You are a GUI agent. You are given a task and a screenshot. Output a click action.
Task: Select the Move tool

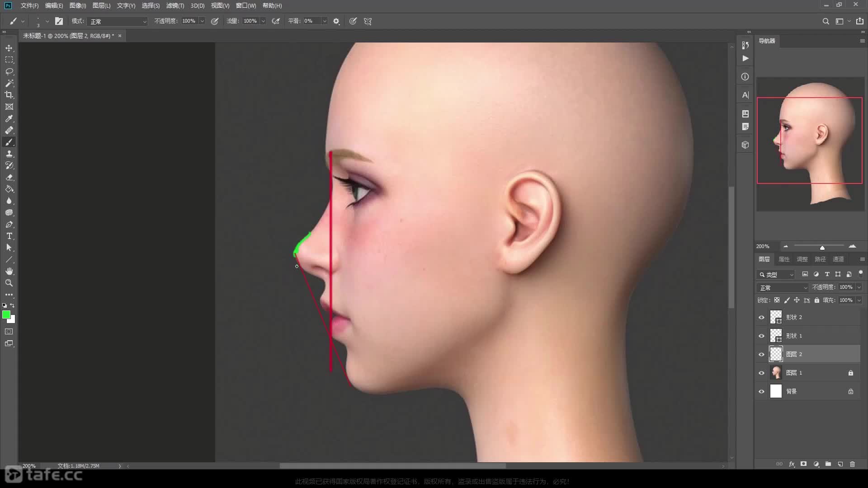9,48
